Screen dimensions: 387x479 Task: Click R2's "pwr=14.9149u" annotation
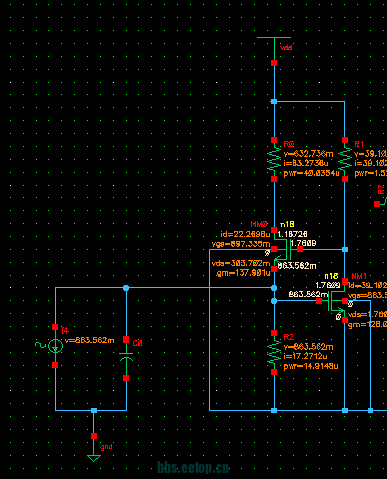[x=311, y=366]
